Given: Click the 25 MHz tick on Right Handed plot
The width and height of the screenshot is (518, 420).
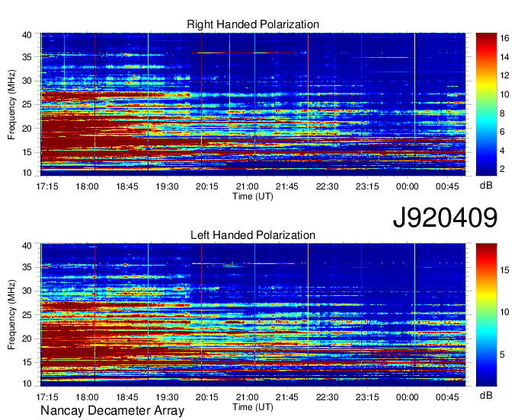Looking at the screenshot, I should (x=27, y=104).
